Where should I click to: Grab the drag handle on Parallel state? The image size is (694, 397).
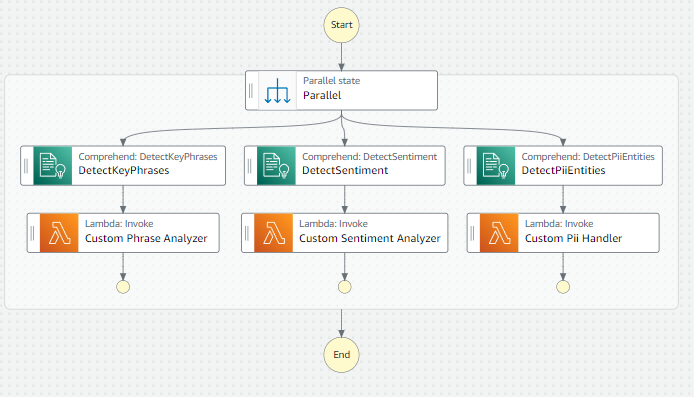coord(251,91)
